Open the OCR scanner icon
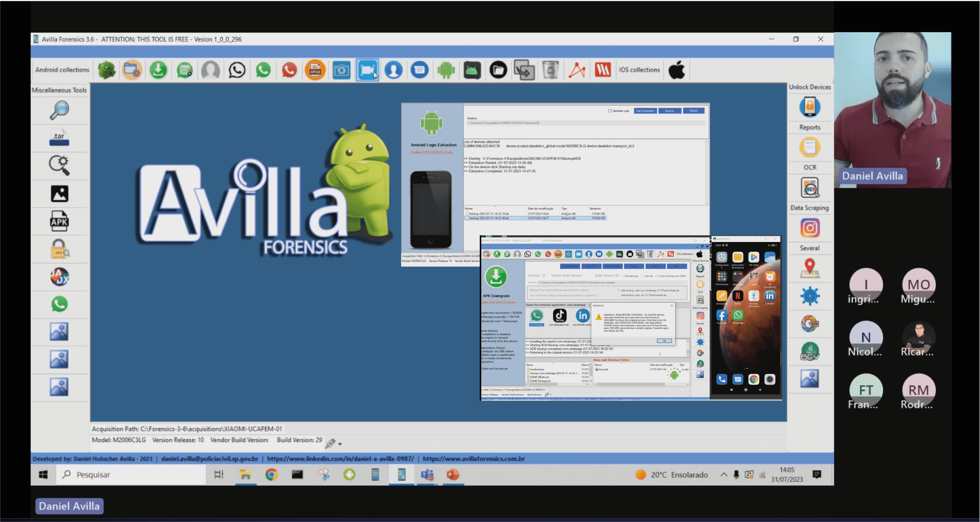This screenshot has height=522, width=980. coord(810,188)
